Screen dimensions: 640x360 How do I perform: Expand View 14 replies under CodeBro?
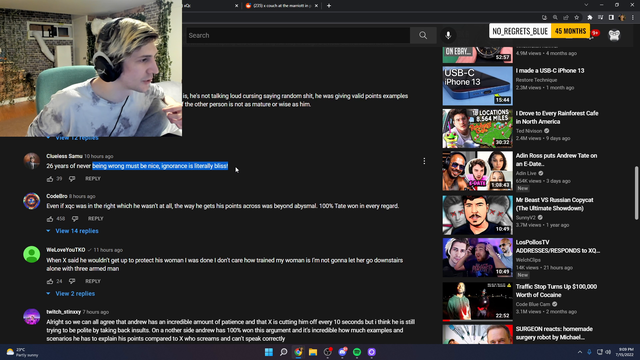73,231
